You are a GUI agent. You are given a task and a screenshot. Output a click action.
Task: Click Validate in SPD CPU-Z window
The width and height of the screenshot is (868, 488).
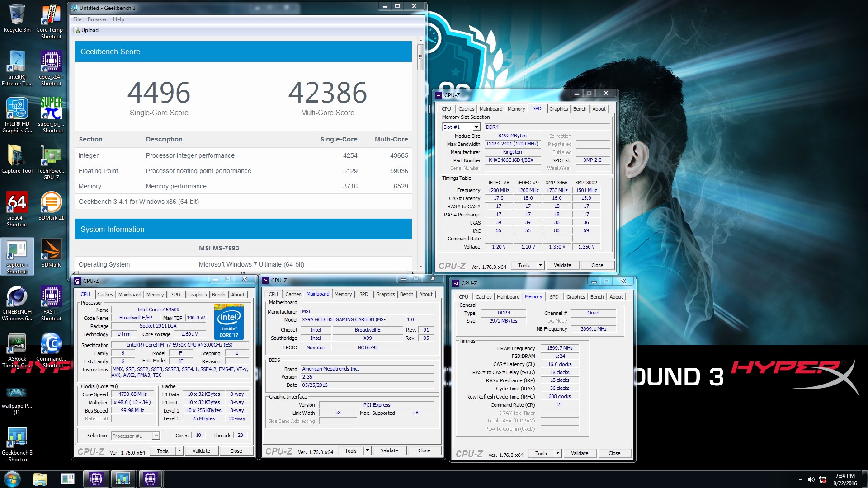[562, 265]
